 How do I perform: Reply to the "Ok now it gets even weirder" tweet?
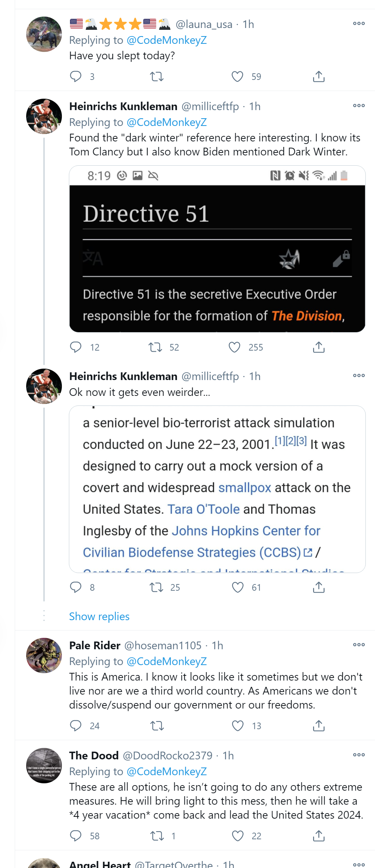(76, 587)
